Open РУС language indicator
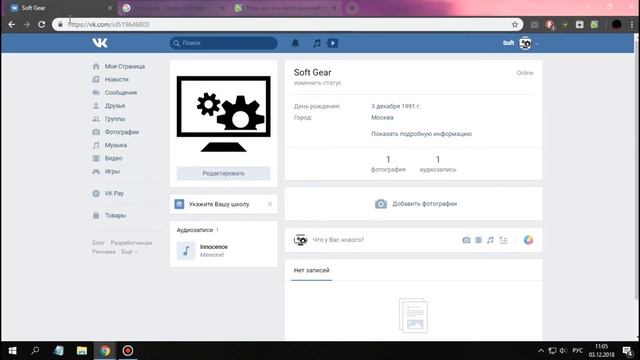The width and height of the screenshot is (640, 360). coord(578,351)
